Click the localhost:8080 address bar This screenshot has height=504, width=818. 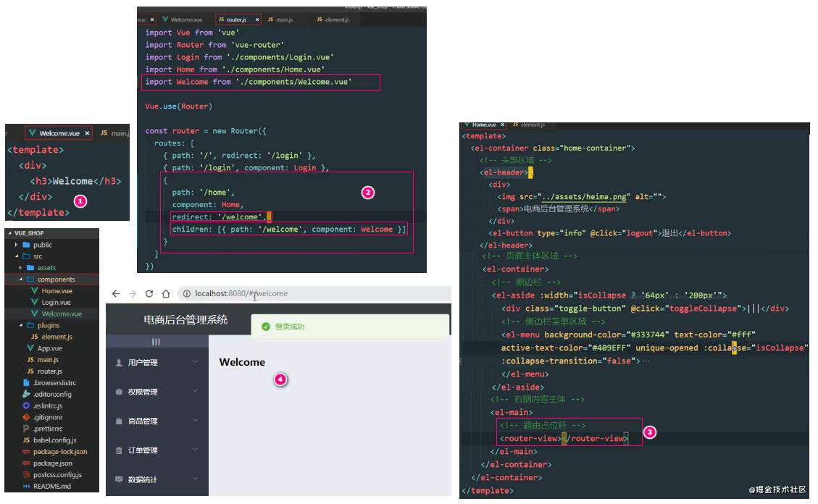[x=314, y=294]
